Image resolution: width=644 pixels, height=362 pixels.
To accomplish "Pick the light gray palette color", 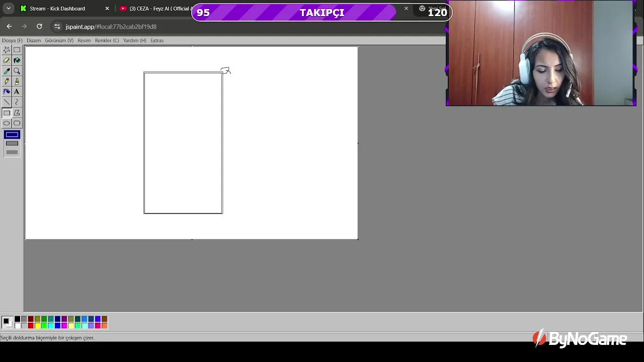I will [24, 325].
